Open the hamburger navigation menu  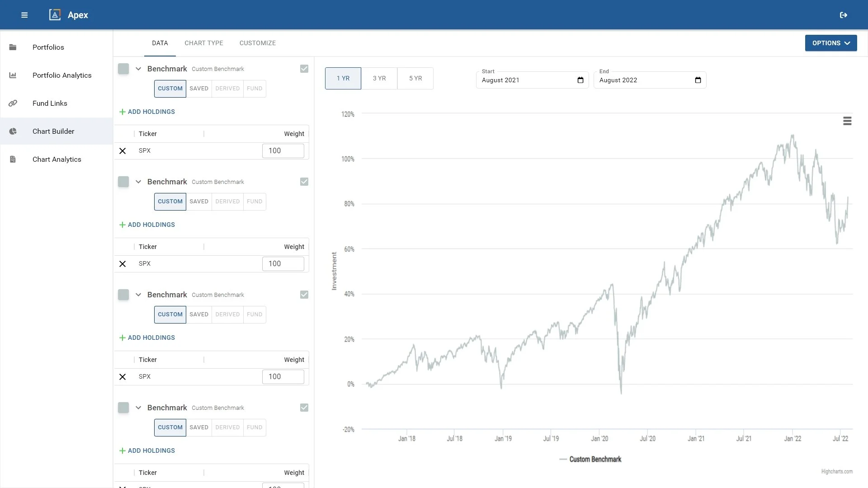[x=24, y=15]
